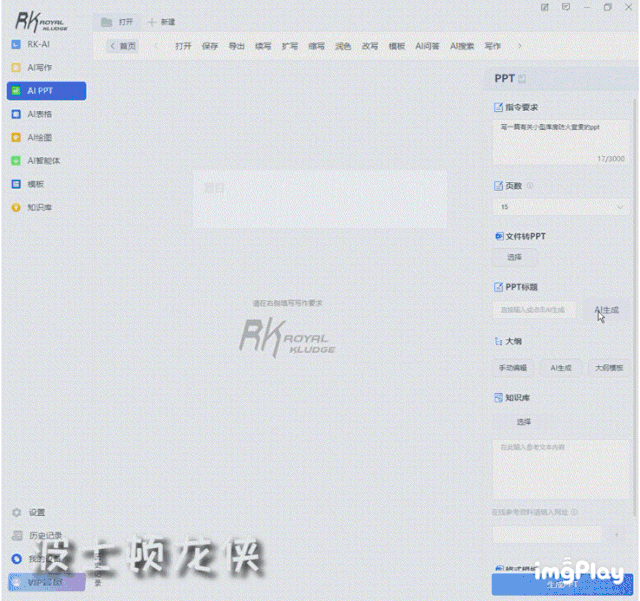Click the 文件转PPT section icon
This screenshot has width=640, height=601.
(498, 236)
